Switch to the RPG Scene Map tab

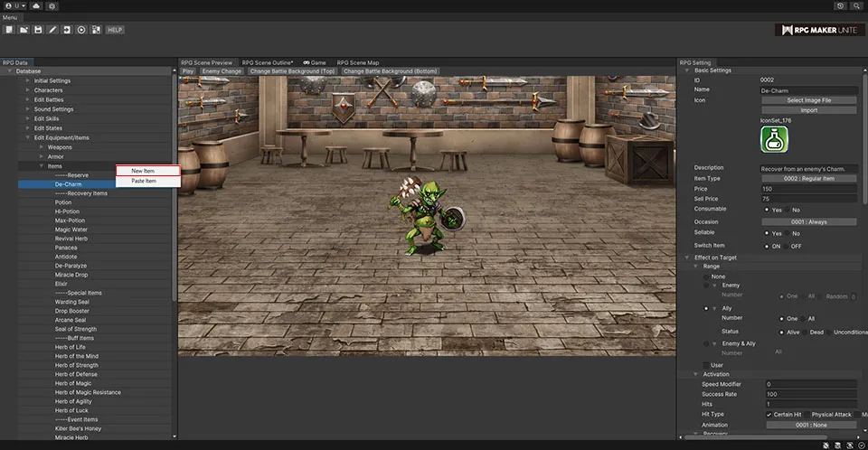pyautogui.click(x=360, y=62)
